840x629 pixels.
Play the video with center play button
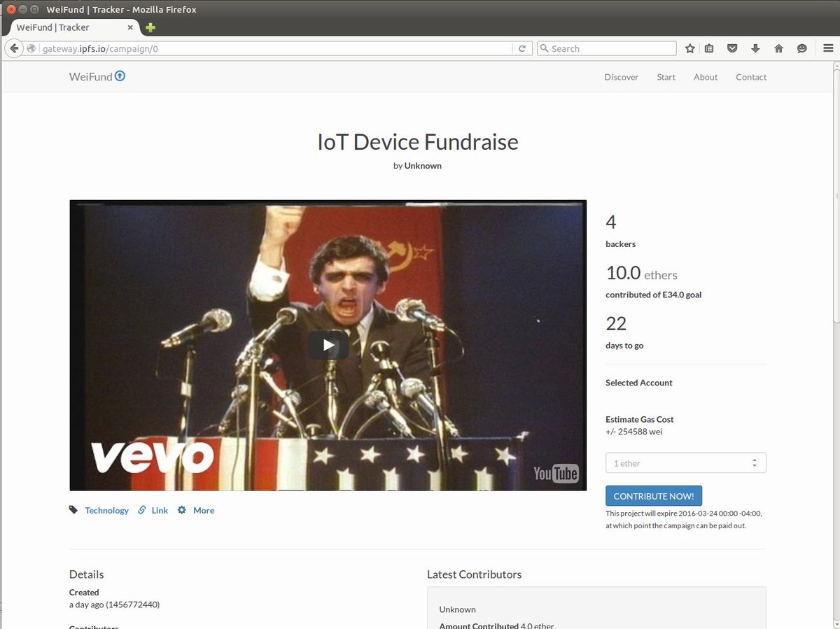pos(328,345)
